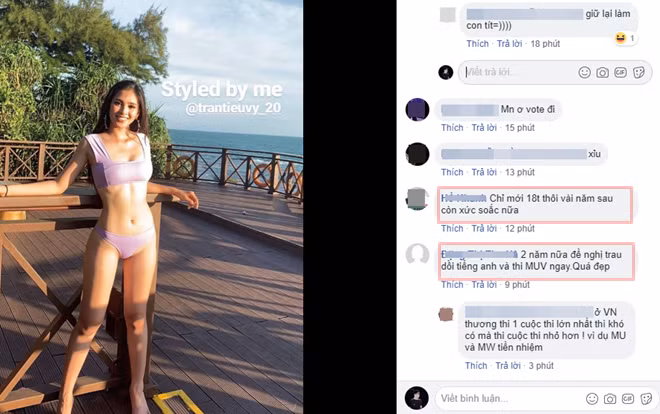Open sticker picker in bottom comment box
This screenshot has width=660, height=414.
tap(647, 398)
